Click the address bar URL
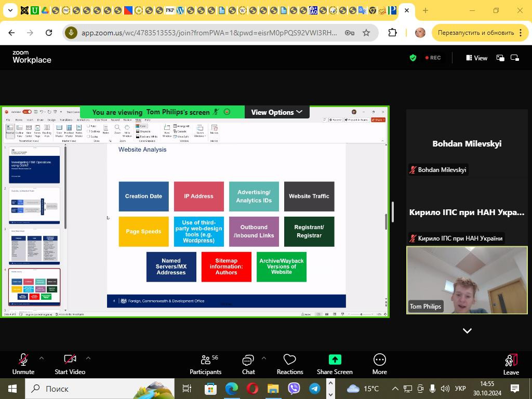Viewport: 532px width, 399px height. (x=209, y=33)
